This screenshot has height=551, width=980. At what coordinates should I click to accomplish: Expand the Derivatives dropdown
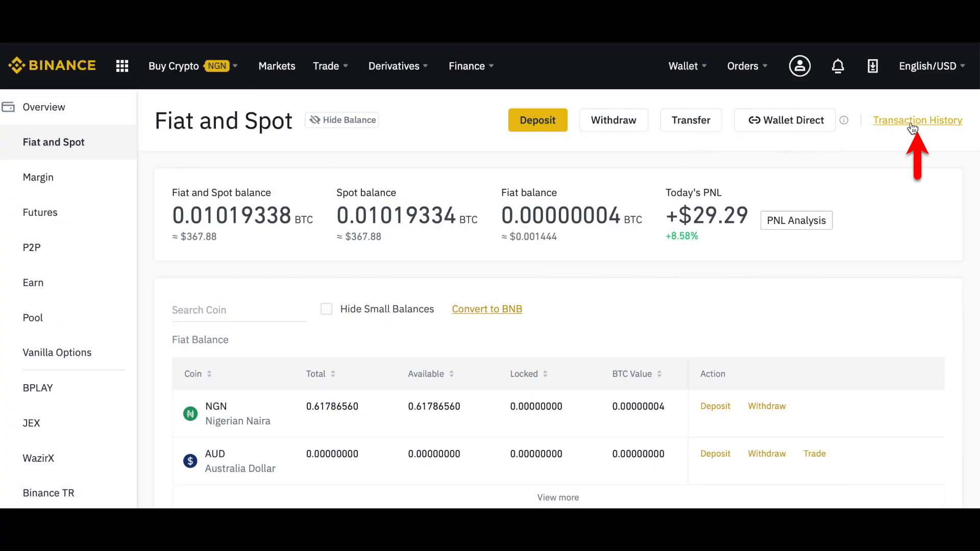(x=397, y=66)
